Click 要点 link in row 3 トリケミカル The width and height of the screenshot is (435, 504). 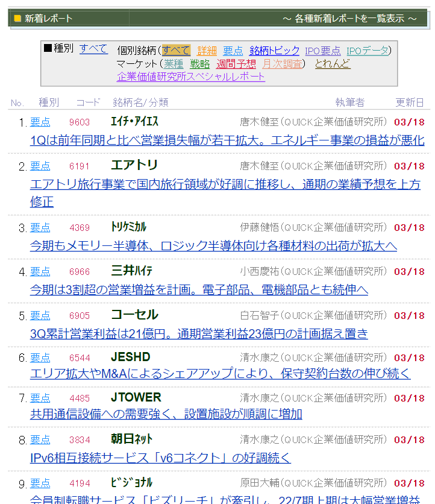pos(40,227)
